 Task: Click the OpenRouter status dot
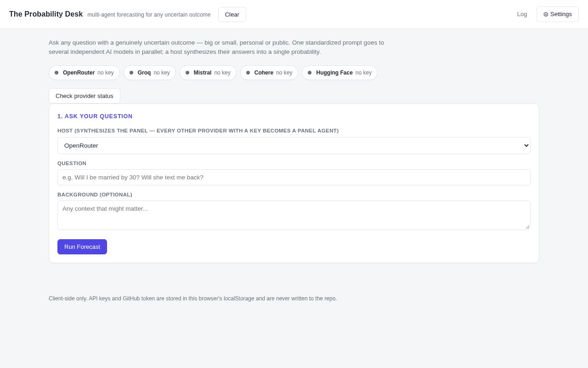(57, 73)
